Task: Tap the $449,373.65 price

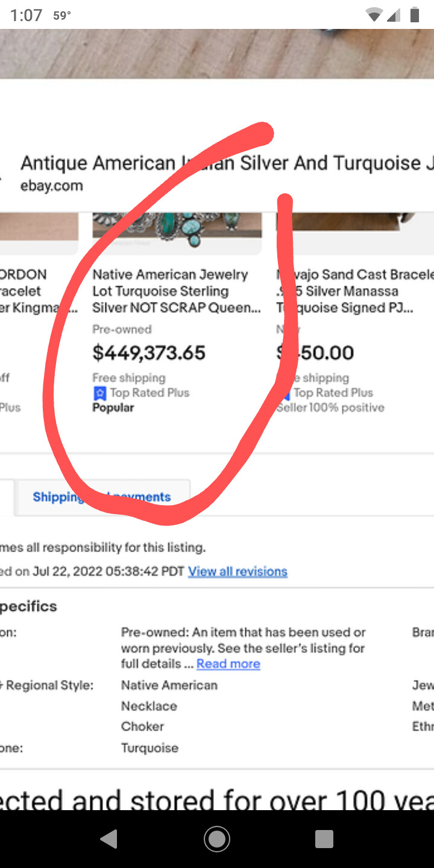Action: coord(149,353)
